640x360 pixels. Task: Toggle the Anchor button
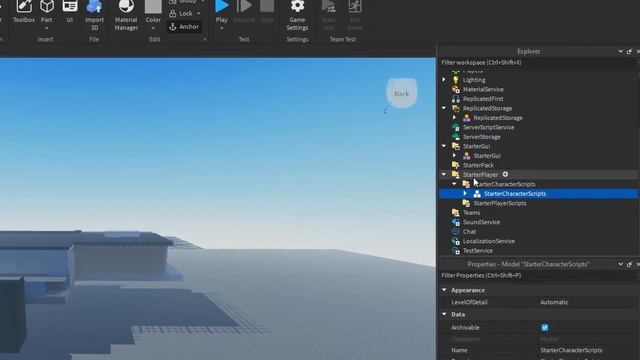pyautogui.click(x=184, y=27)
